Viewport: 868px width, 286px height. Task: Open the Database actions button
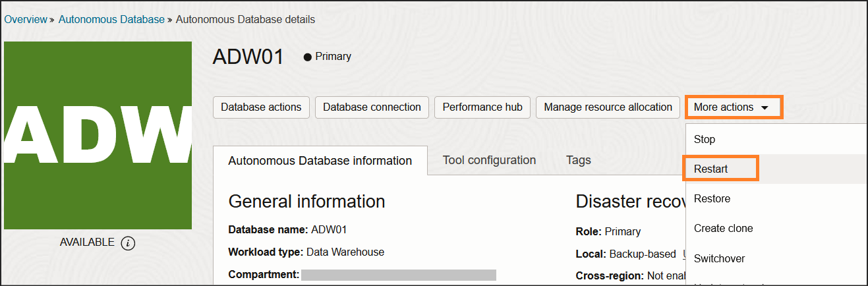[x=261, y=107]
